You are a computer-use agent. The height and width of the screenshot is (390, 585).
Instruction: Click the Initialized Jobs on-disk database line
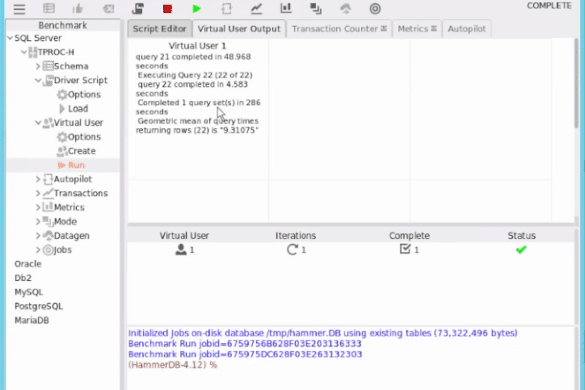pos(323,333)
